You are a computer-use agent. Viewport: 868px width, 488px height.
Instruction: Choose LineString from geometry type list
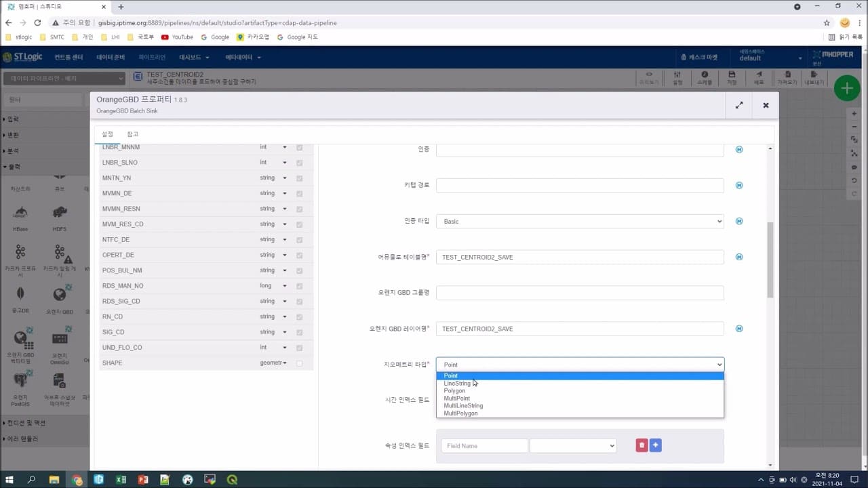pyautogui.click(x=580, y=384)
